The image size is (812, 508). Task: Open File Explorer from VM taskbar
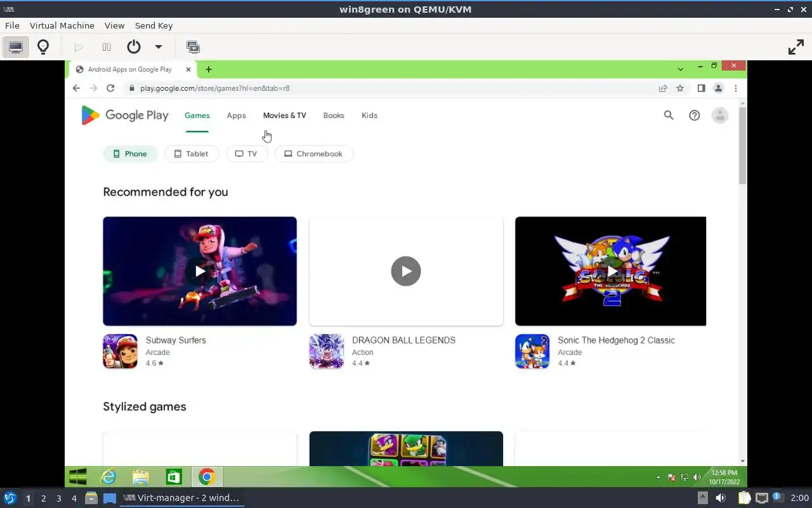click(x=141, y=476)
